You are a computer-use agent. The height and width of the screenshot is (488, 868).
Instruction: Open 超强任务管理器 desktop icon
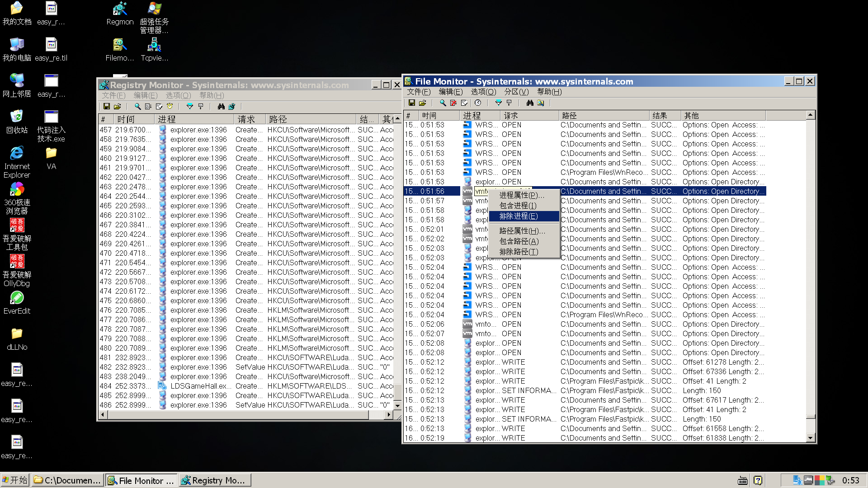click(154, 18)
